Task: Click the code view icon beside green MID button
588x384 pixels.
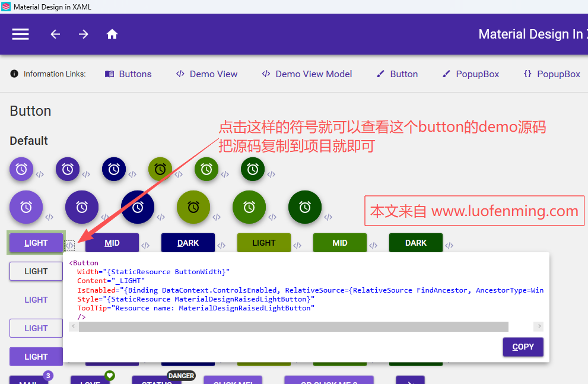Action: [x=373, y=244]
